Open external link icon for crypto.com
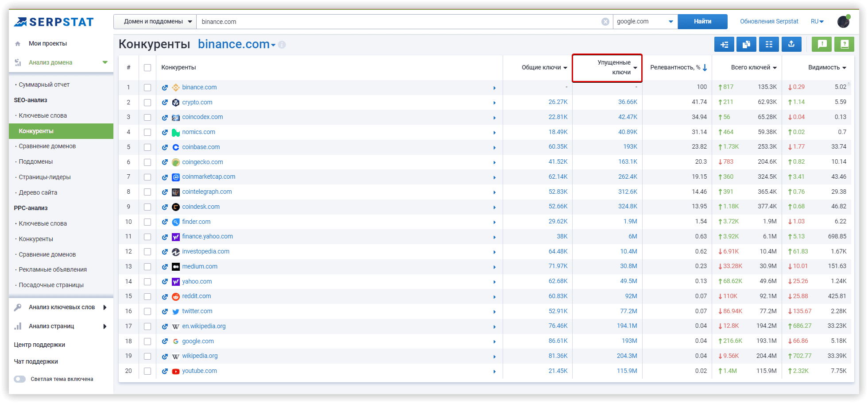The height and width of the screenshot is (403, 868). pos(165,103)
